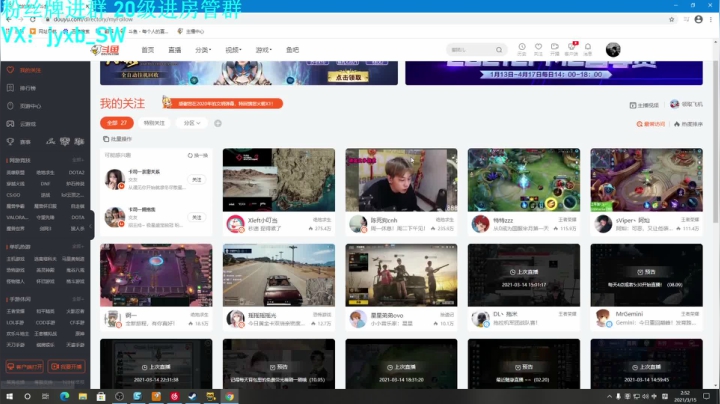Screen dimensions: 720x404
Task: Open Microsoft Edge from taskbar
Action: pyautogui.click(x=64, y=396)
